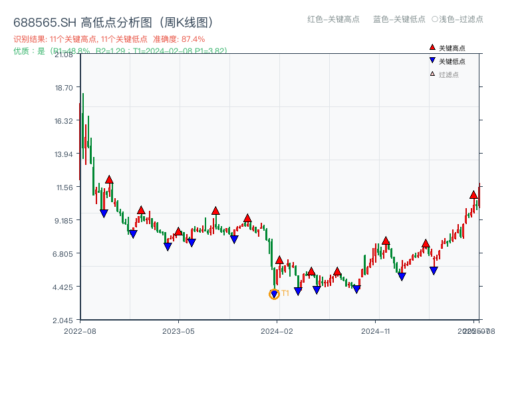Click the 9.185 y-axis label

(63, 221)
